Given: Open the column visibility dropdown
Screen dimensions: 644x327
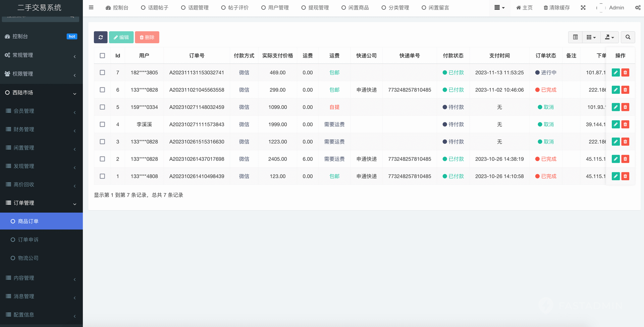Looking at the screenshot, I should [x=591, y=37].
